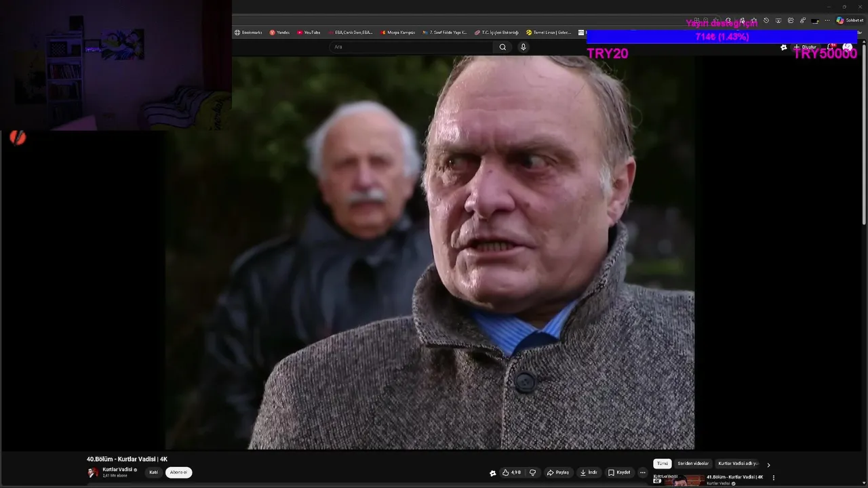Viewport: 868px width, 488px height.
Task: Click the Kaydet save button
Action: click(x=619, y=472)
